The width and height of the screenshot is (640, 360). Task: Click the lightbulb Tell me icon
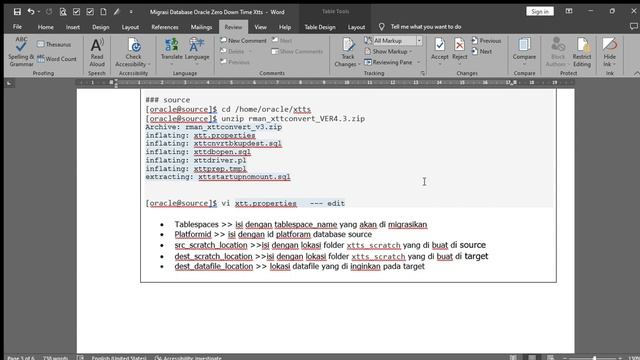381,27
